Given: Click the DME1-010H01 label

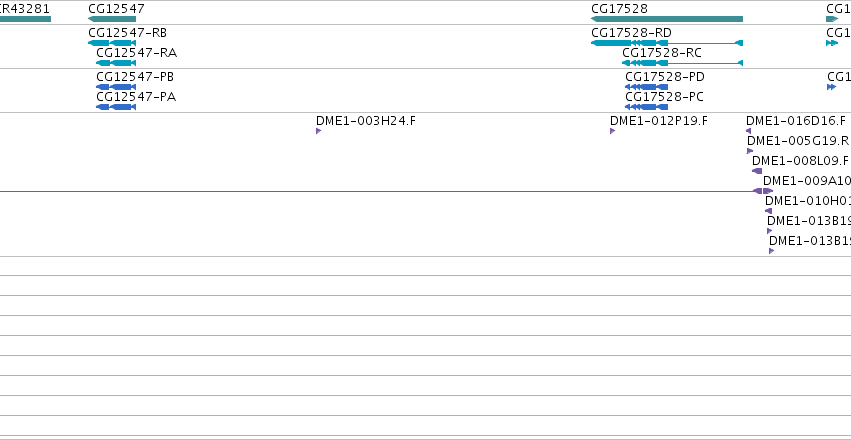Looking at the screenshot, I should pos(808,201).
